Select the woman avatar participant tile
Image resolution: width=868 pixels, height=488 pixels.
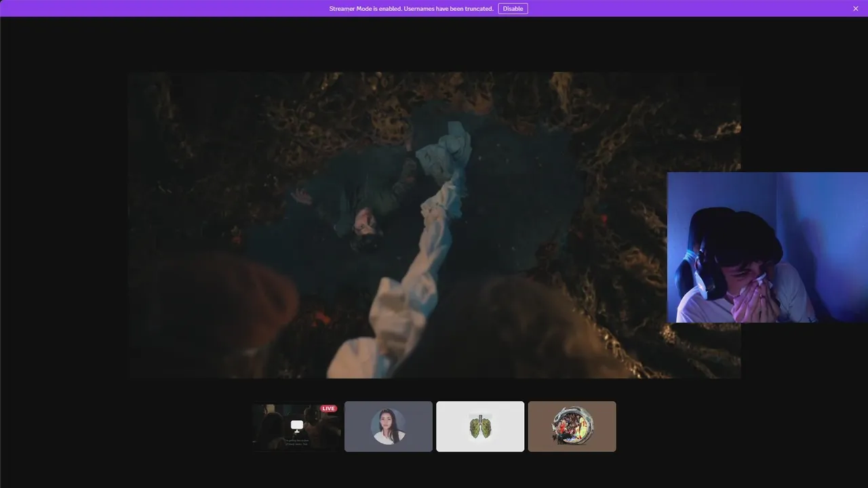click(x=389, y=426)
